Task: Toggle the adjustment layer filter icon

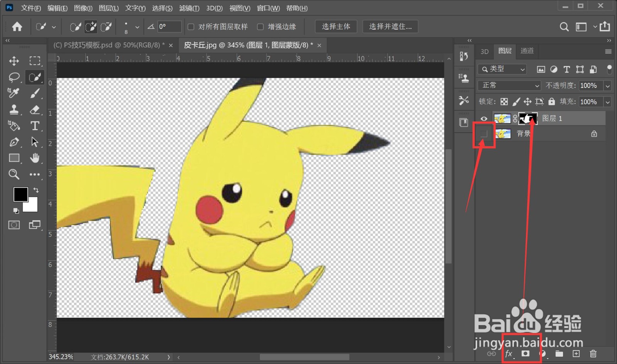Action: (554, 69)
